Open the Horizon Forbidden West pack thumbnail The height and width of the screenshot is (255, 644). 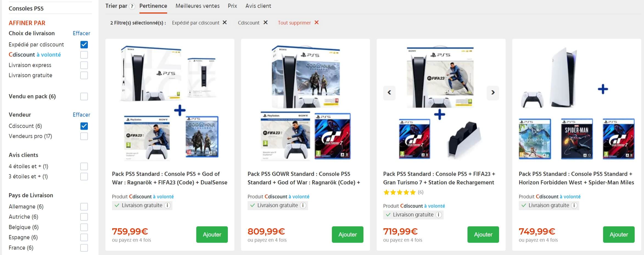tap(576, 103)
